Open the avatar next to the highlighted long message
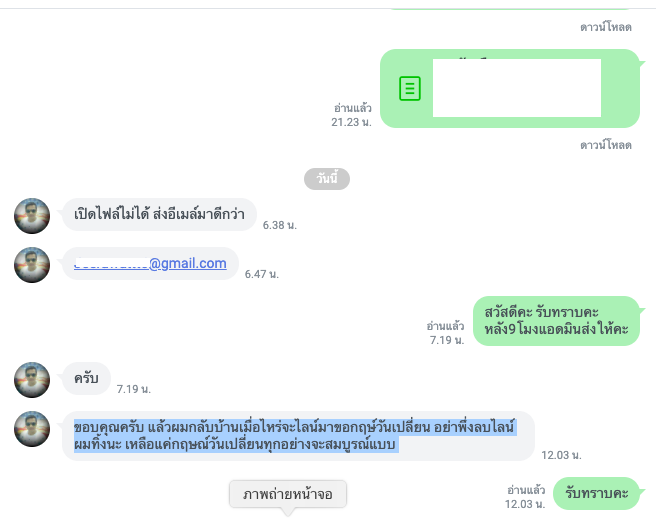The height and width of the screenshot is (531, 656). pyautogui.click(x=32, y=429)
